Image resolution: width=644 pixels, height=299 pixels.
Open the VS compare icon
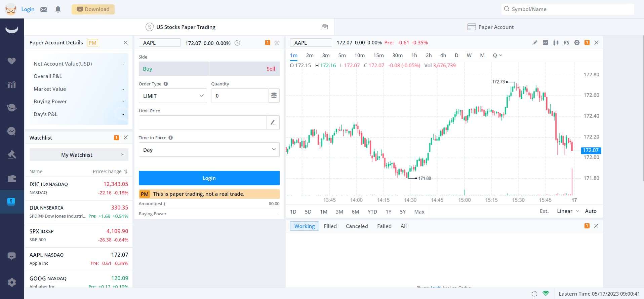[566, 43]
